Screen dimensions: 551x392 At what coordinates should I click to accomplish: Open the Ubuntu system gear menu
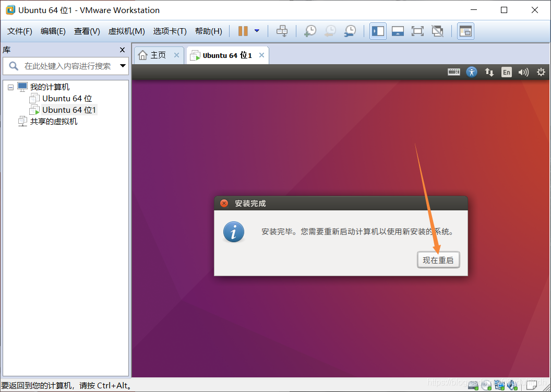541,72
